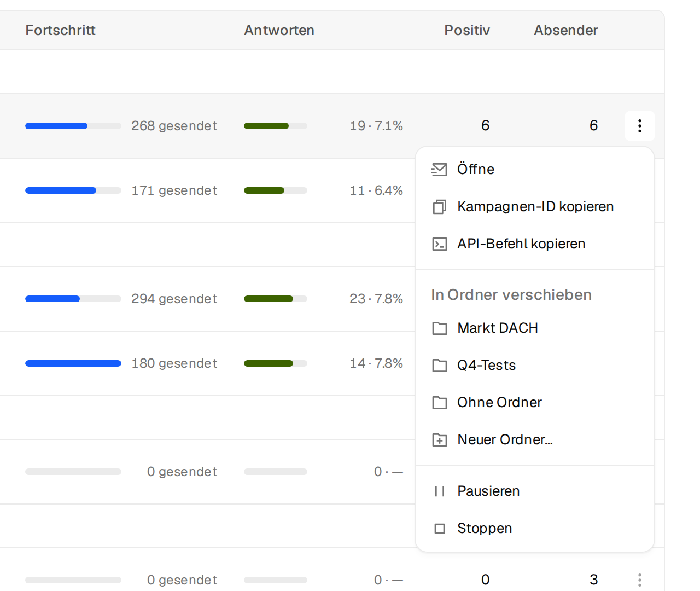Click the folder icon next to Markt DACH
The image size is (700, 591).
(x=439, y=328)
